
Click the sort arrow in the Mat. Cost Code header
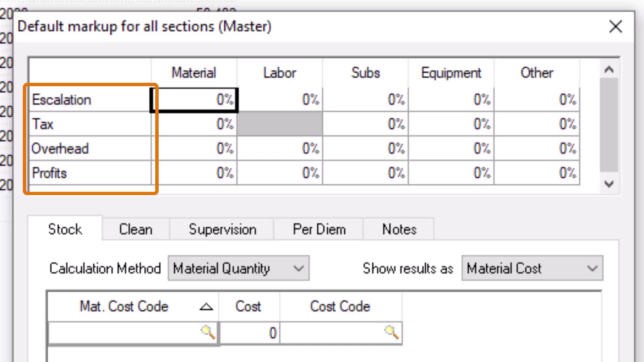click(x=206, y=307)
